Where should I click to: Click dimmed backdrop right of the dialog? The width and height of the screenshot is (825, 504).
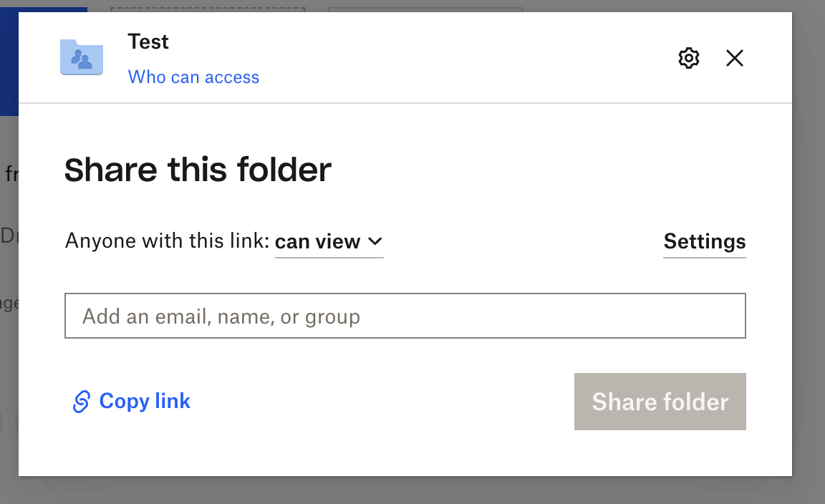click(809, 251)
